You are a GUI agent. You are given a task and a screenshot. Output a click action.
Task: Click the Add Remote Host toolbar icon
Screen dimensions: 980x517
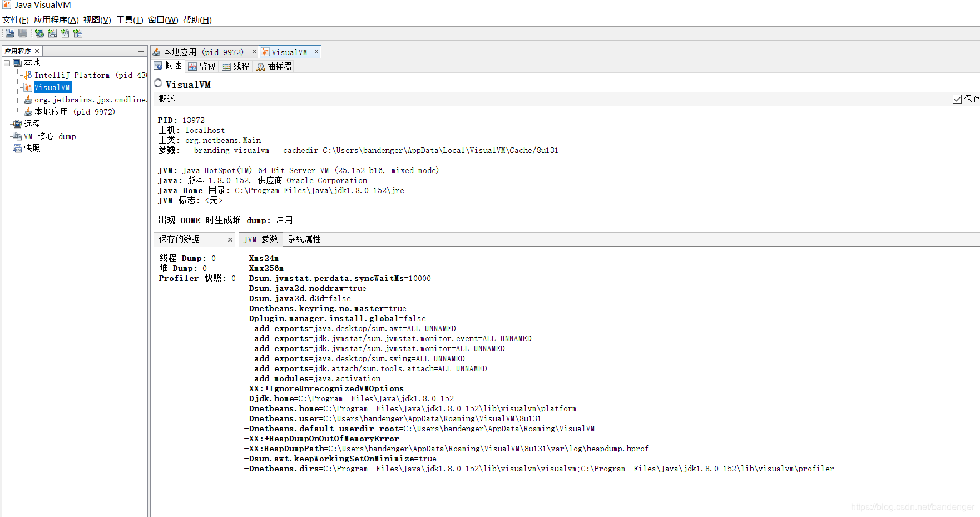tap(39, 33)
